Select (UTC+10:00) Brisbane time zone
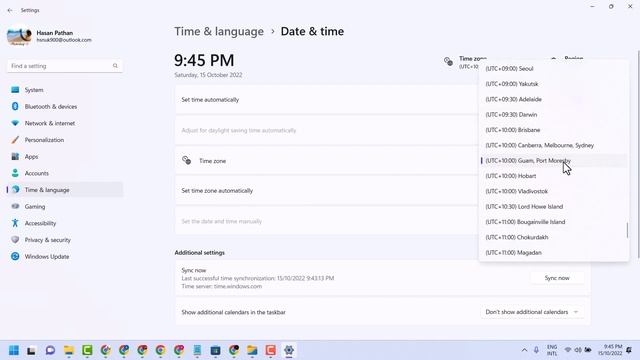Image resolution: width=640 pixels, height=360 pixels. point(553,130)
